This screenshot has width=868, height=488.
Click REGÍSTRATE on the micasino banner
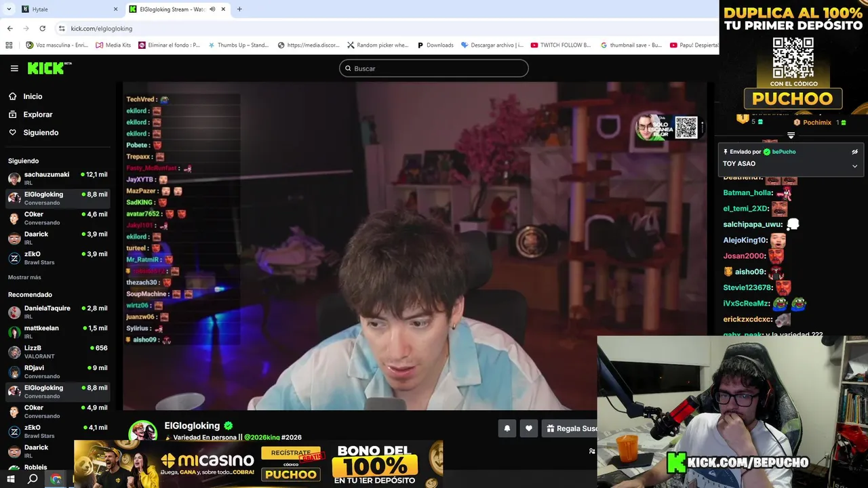(x=291, y=453)
